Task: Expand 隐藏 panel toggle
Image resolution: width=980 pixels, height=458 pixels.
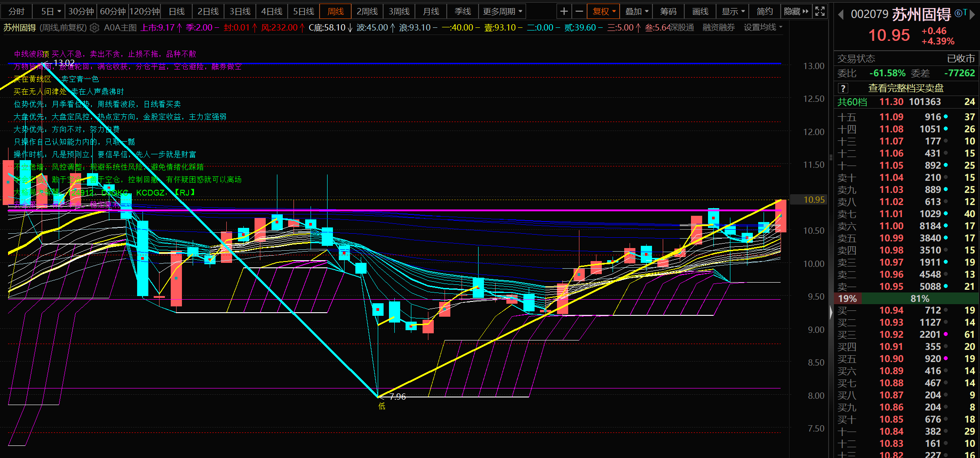Action: click(796, 11)
